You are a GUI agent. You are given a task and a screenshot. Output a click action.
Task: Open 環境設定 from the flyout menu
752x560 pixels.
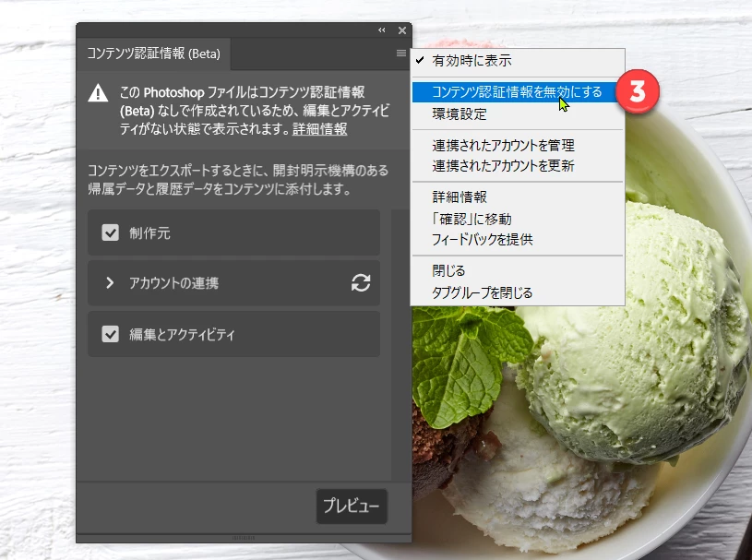click(518, 114)
